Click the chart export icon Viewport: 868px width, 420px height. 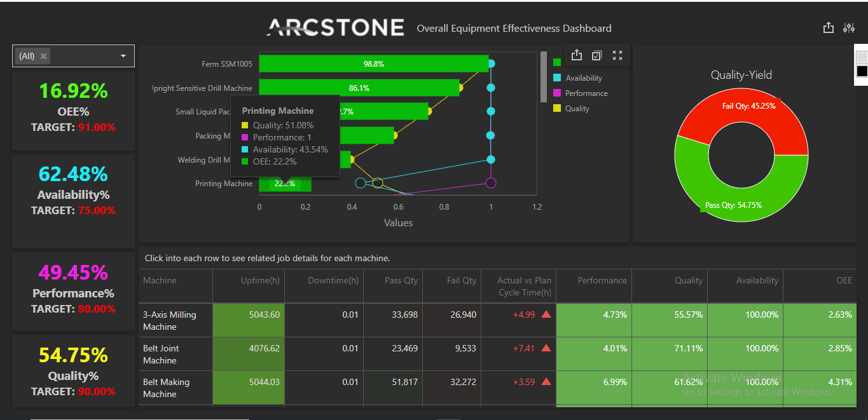[577, 55]
